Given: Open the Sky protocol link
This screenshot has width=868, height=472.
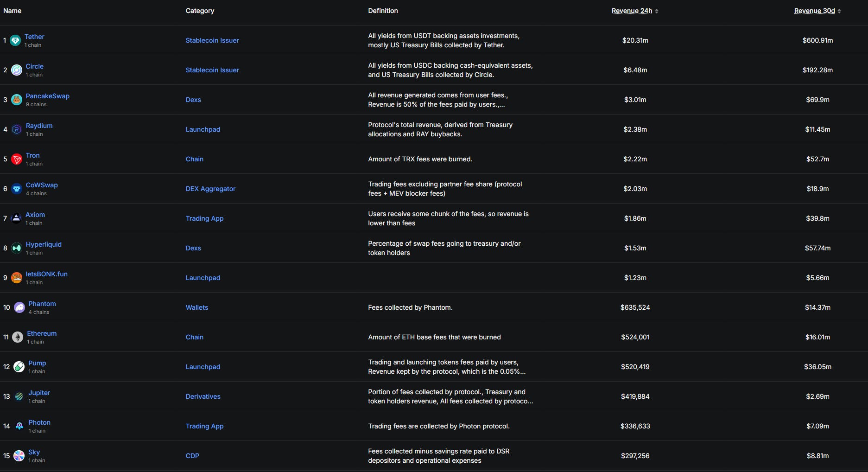Looking at the screenshot, I should (x=34, y=452).
